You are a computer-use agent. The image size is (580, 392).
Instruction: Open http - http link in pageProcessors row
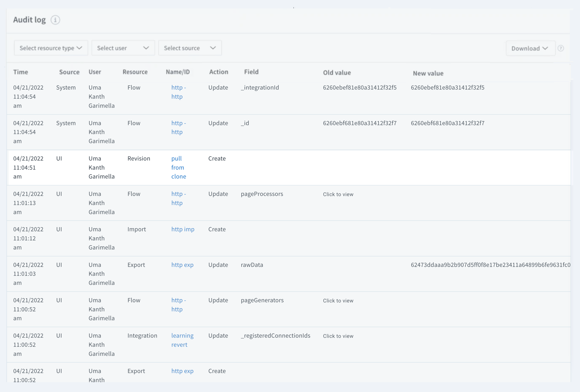coord(179,198)
